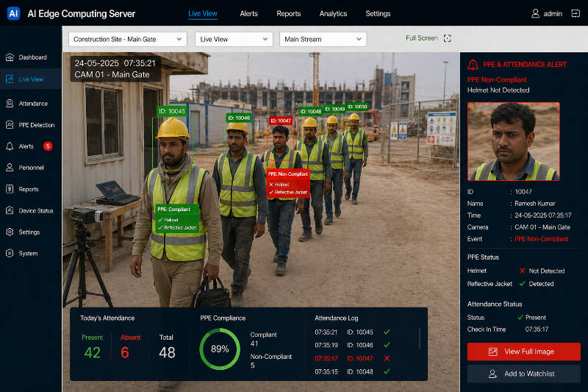Image resolution: width=588 pixels, height=392 pixels.
Task: Expand the Live View mode dropdown
Action: pos(234,39)
